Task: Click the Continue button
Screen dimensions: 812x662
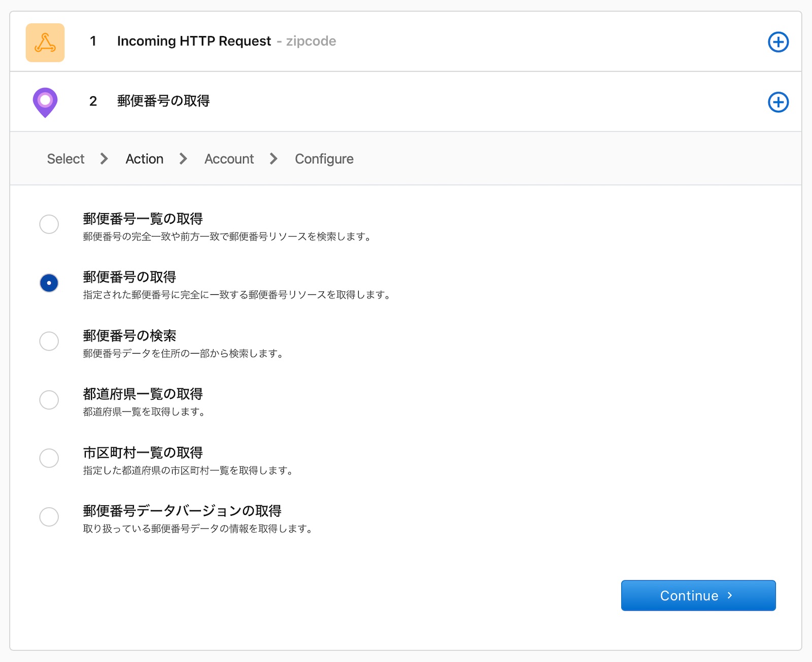Action: [x=698, y=596]
